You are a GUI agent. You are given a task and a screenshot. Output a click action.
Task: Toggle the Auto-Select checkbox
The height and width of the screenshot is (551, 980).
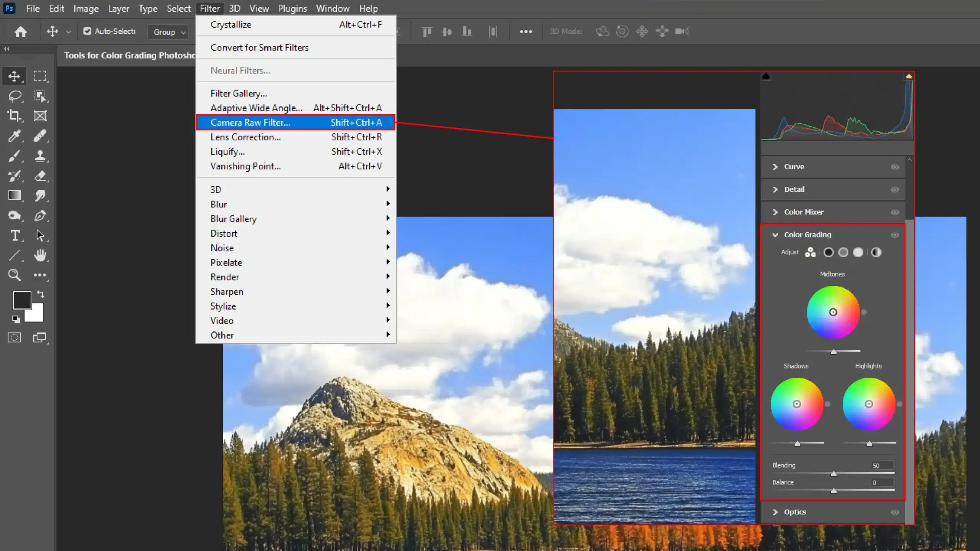pos(87,31)
